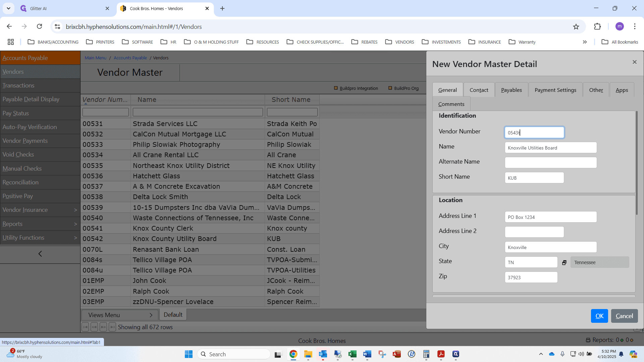Go to last page of vendor grid
644x362 pixels.
[x=112, y=327]
